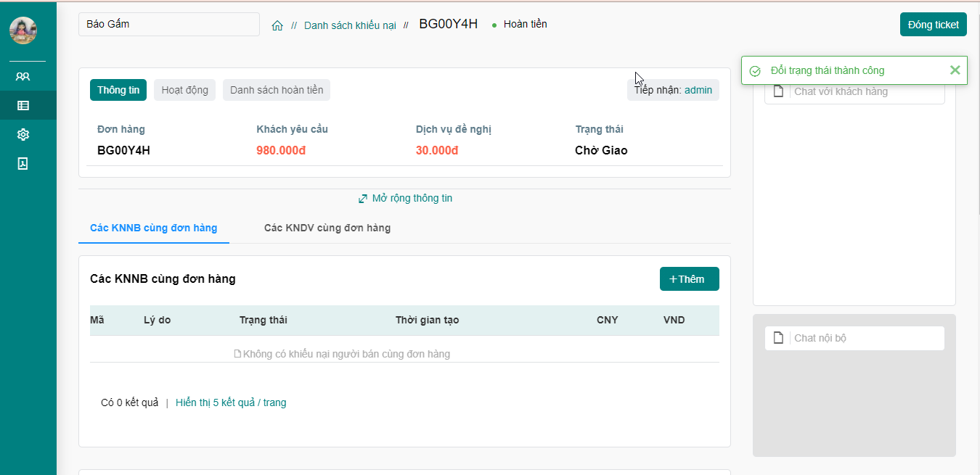Click the admin assignee link
980x475 pixels.
(698, 90)
